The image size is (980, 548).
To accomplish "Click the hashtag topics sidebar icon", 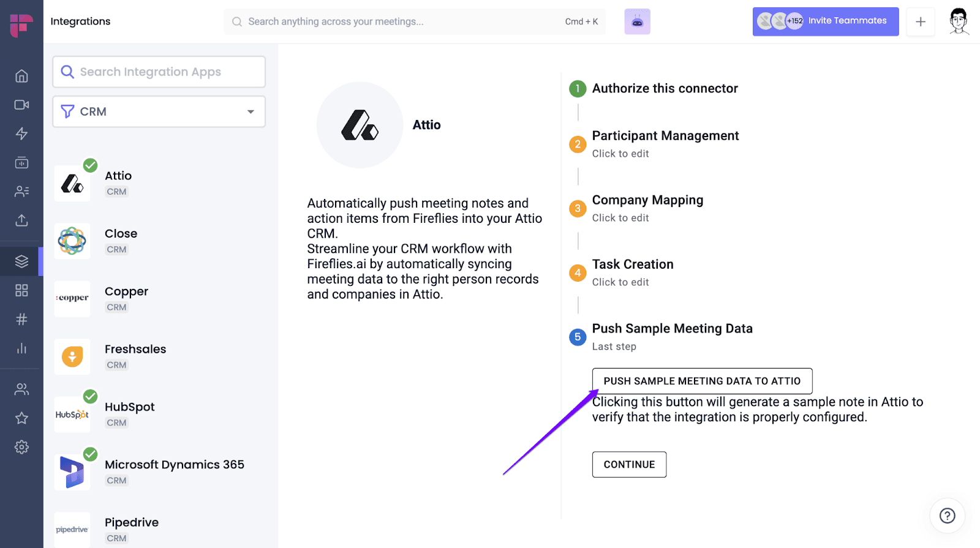I will pyautogui.click(x=21, y=319).
